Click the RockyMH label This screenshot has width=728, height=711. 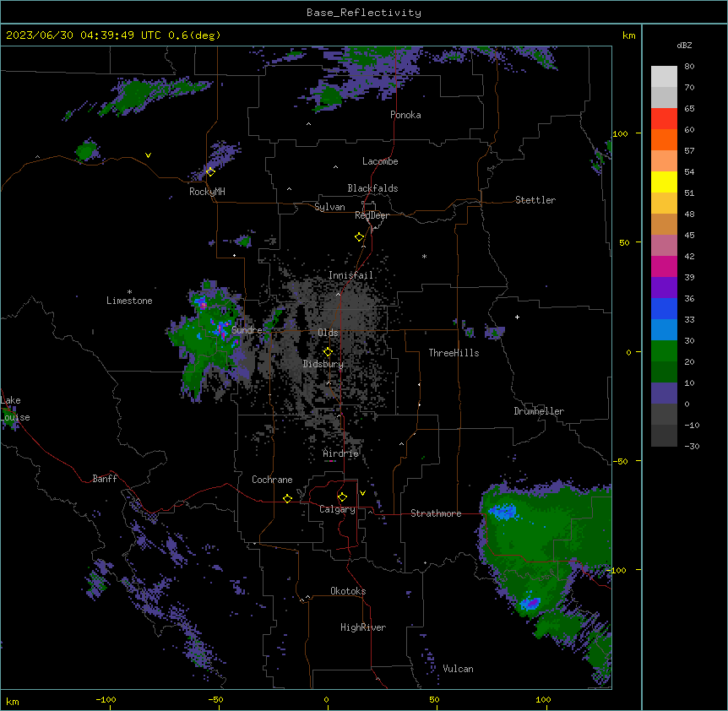207,192
